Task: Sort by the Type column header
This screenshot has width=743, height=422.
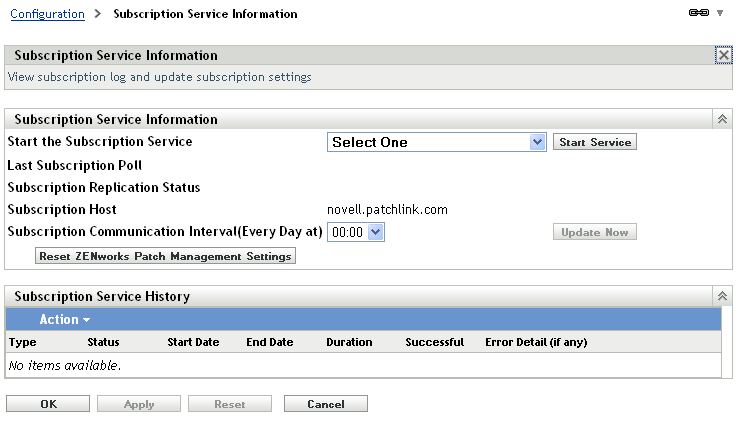Action: (22, 342)
